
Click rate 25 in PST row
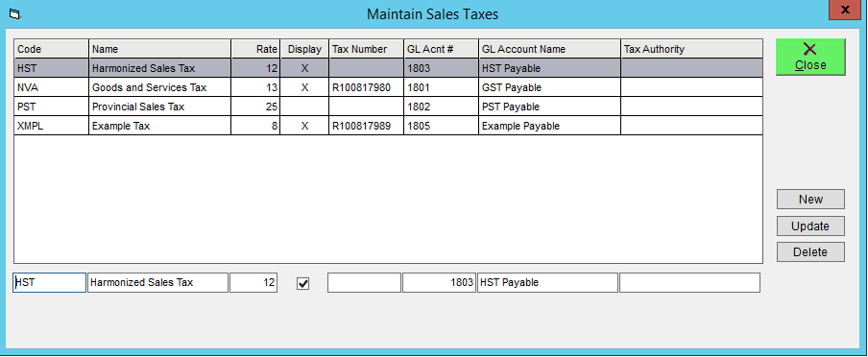[x=255, y=107]
